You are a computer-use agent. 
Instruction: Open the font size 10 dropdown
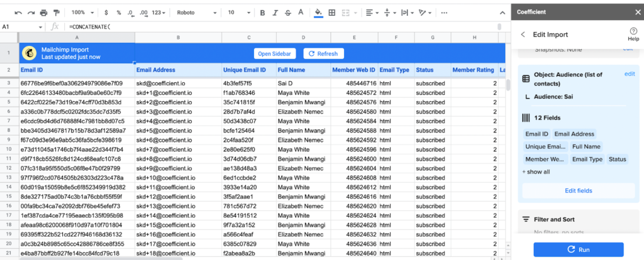[239, 13]
